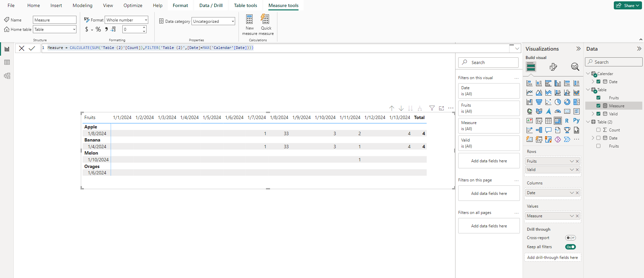The image size is (644, 278).
Task: Open the Valid field dropdown in Rows
Action: coord(572,170)
